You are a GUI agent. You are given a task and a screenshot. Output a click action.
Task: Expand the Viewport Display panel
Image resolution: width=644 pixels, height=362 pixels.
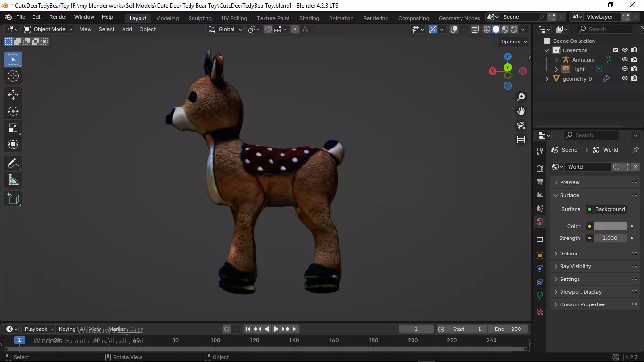click(x=595, y=292)
